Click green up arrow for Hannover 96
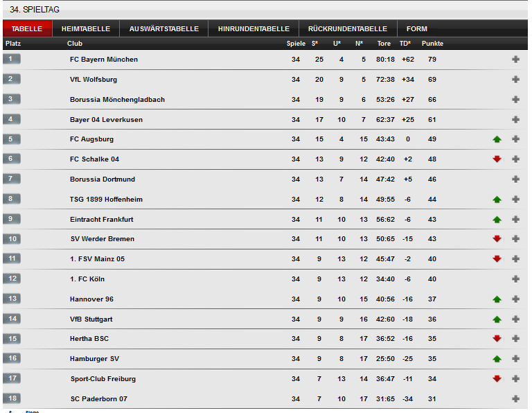The image size is (532, 413). tap(497, 299)
